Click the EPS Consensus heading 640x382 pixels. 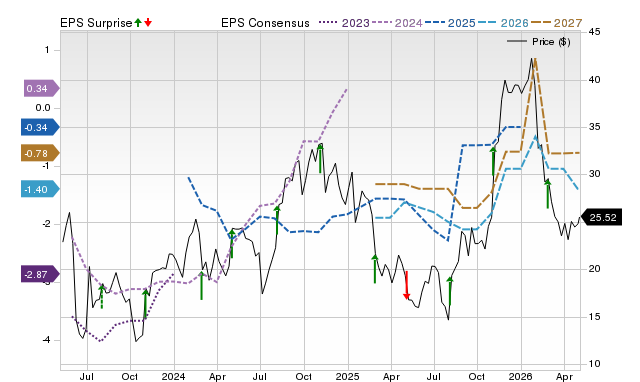pyautogui.click(x=265, y=23)
